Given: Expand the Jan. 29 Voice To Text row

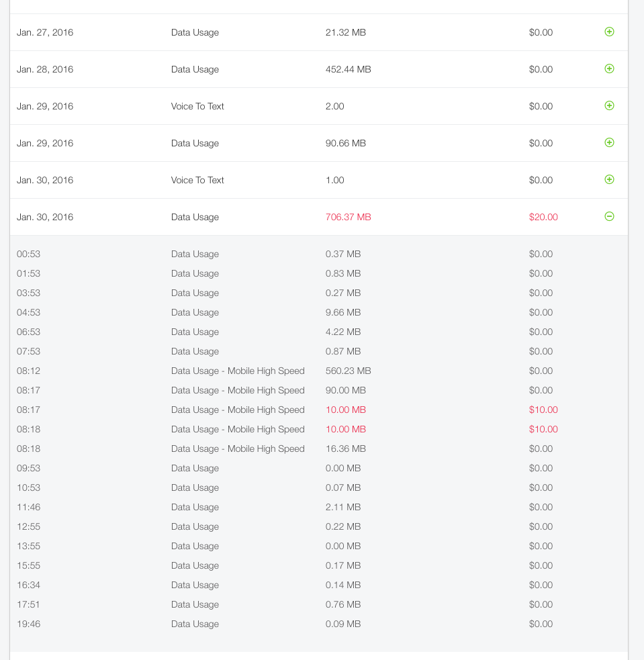Looking at the screenshot, I should click(x=609, y=105).
